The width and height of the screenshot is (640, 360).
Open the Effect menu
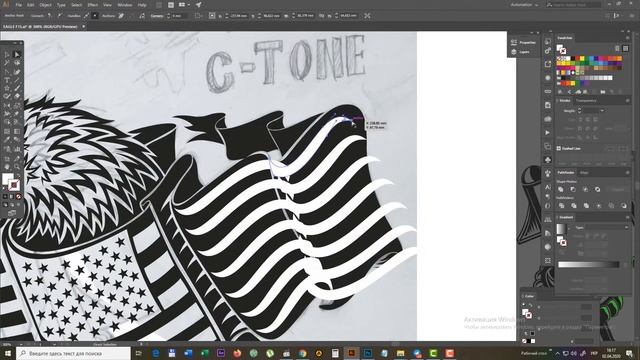(93, 5)
